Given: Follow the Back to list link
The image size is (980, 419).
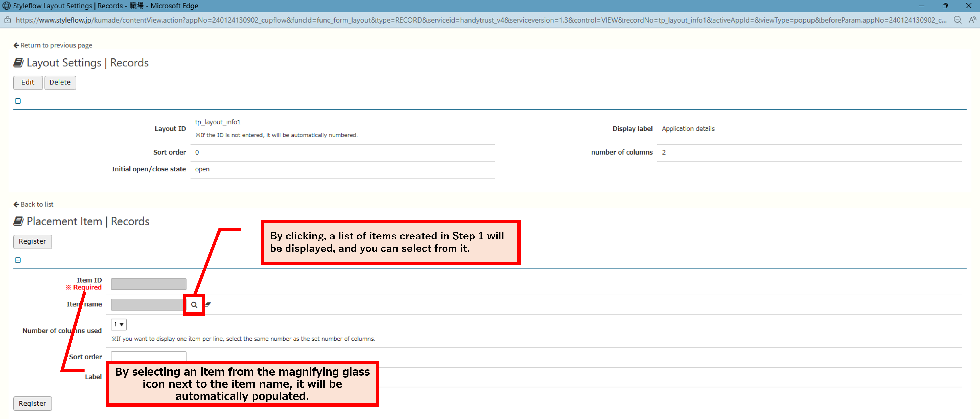Looking at the screenshot, I should pyautogui.click(x=33, y=204).
